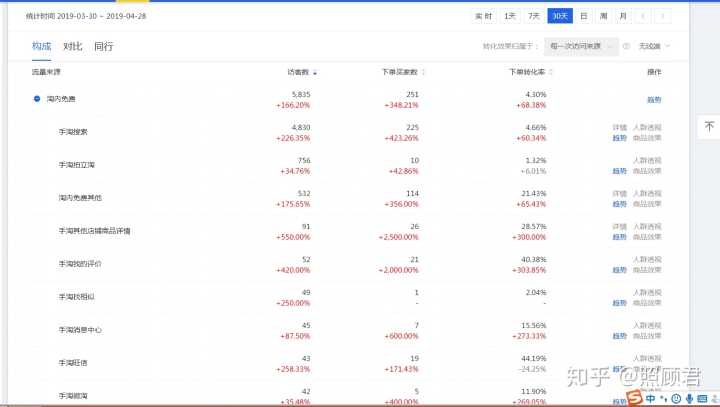Switch to the 对比 tab
720x407 pixels.
tap(72, 46)
